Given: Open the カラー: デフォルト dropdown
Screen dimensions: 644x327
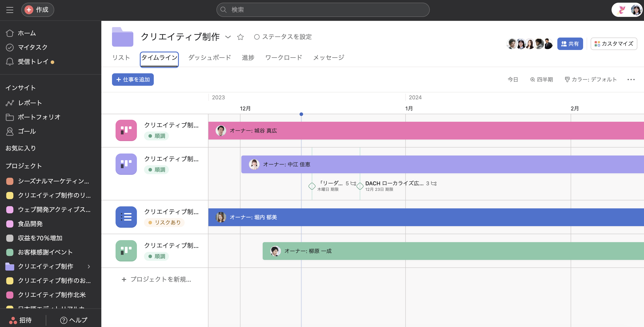Looking at the screenshot, I should click(591, 80).
